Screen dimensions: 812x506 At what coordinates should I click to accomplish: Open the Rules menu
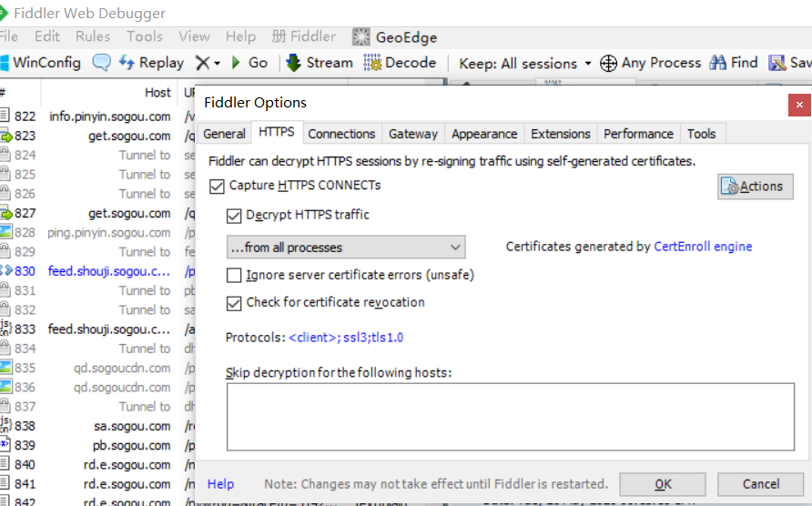tap(93, 36)
